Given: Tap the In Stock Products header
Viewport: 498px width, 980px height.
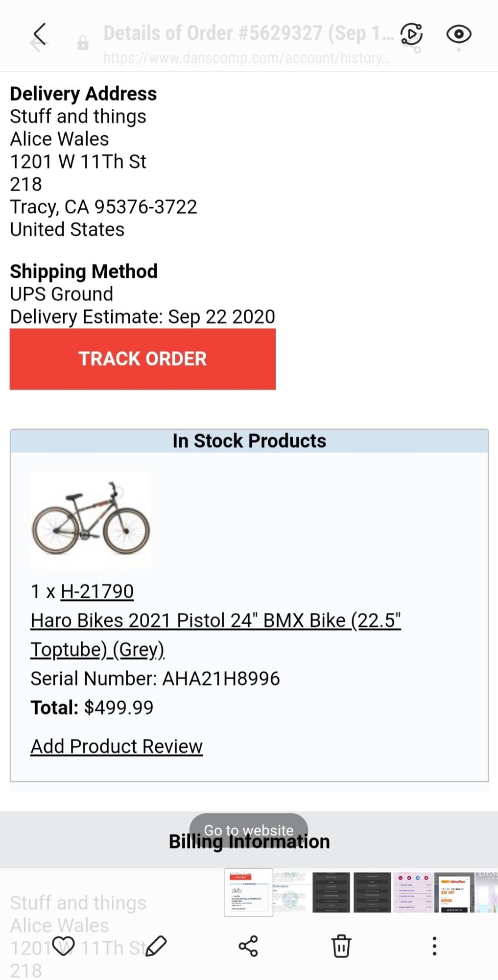Looking at the screenshot, I should (x=249, y=440).
